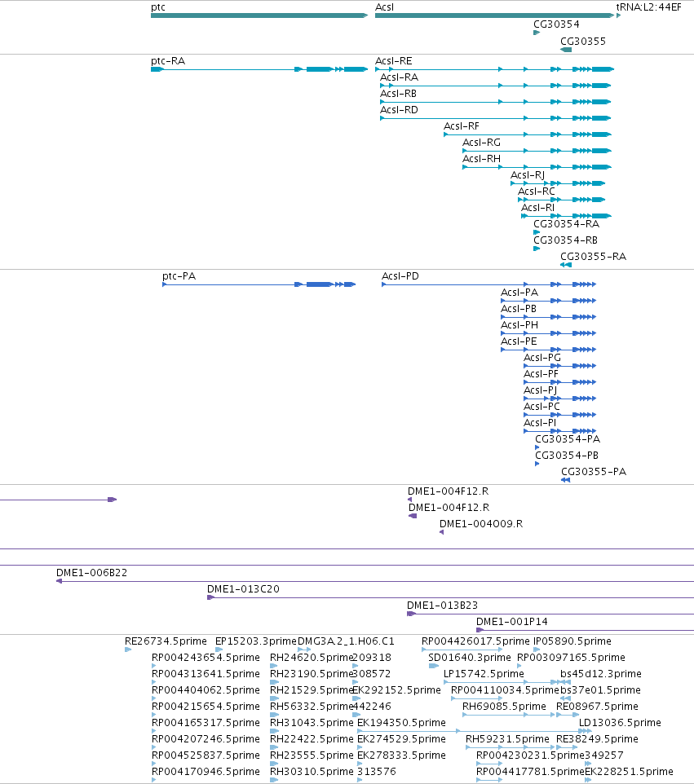Select the Acsl-RJ transcript label
Image resolution: width=694 pixels, height=784 pixels.
coord(528,175)
